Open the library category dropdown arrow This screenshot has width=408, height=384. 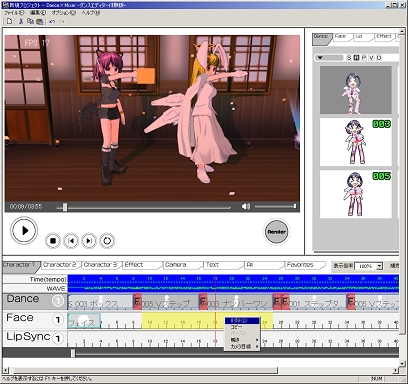point(320,58)
